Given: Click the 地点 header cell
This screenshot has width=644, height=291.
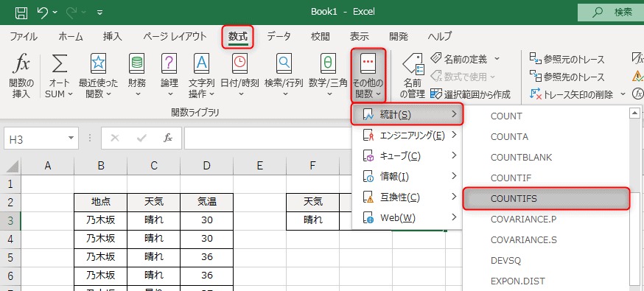Looking at the screenshot, I should [x=101, y=202].
